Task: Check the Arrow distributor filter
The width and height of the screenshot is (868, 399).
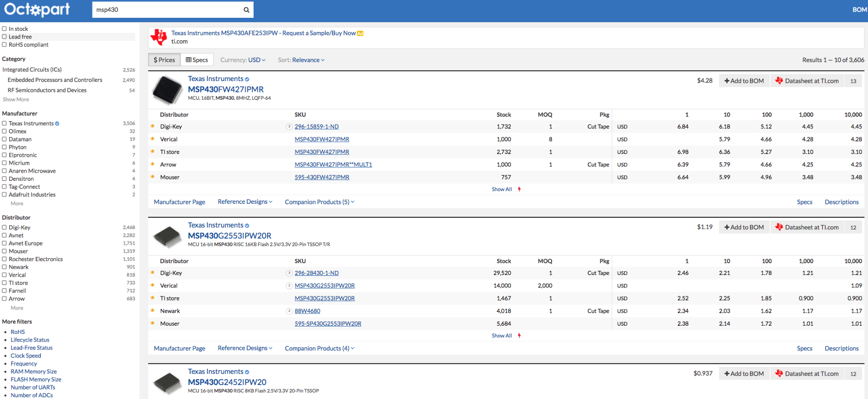Action: click(4, 298)
